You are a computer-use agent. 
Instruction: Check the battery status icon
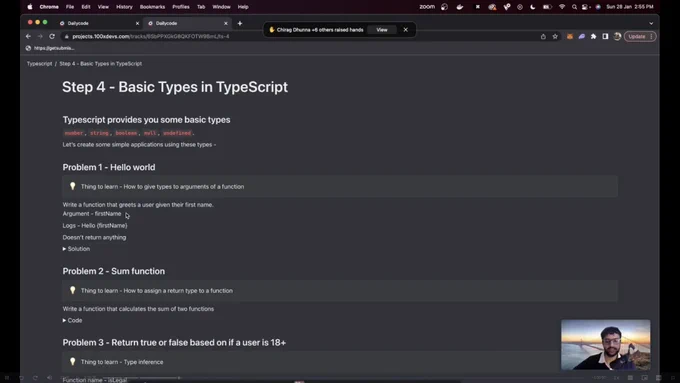click(547, 7)
